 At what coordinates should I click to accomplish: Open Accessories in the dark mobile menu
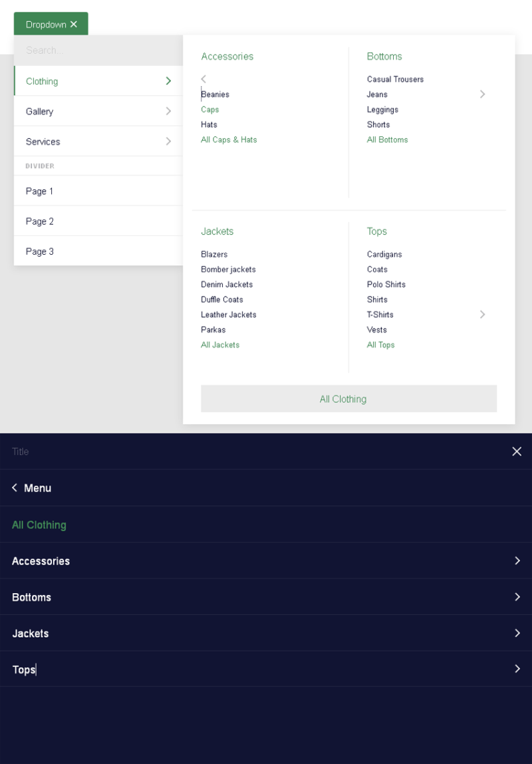[x=266, y=561]
